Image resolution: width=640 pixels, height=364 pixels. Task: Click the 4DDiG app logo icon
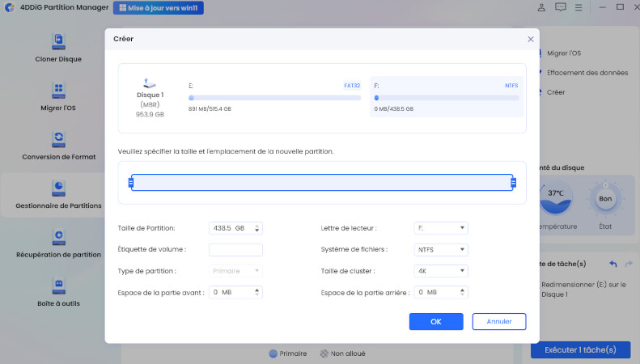pyautogui.click(x=10, y=7)
